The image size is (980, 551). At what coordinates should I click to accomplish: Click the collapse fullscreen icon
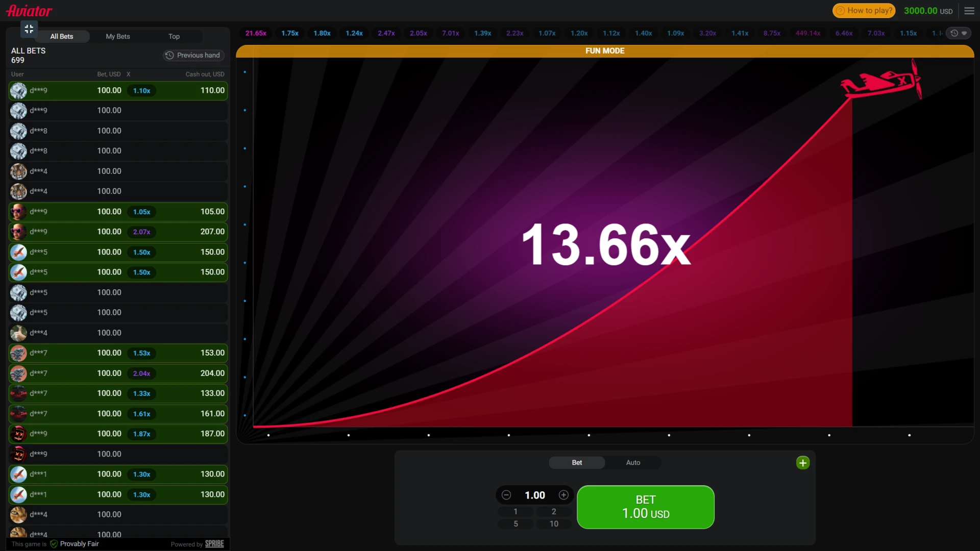(29, 29)
